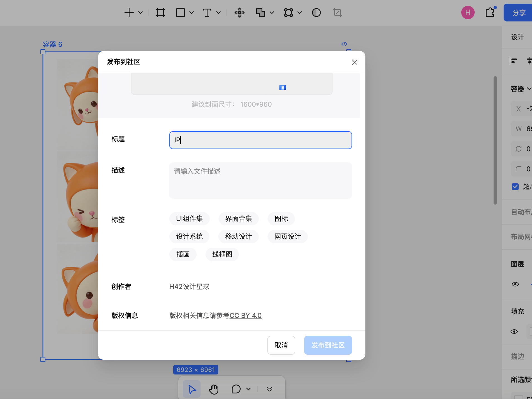Toggle layer visibility eye in 图层 panel

click(x=515, y=284)
